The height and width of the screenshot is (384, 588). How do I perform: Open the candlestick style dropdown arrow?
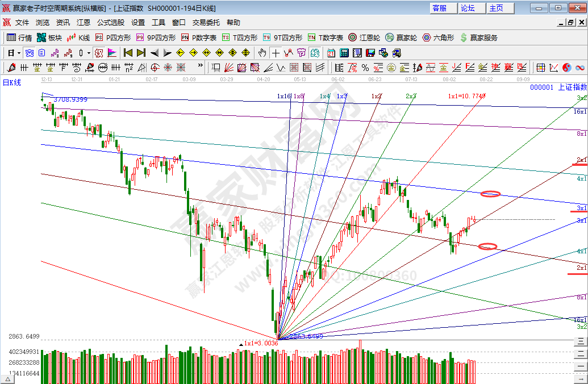[x=88, y=53]
